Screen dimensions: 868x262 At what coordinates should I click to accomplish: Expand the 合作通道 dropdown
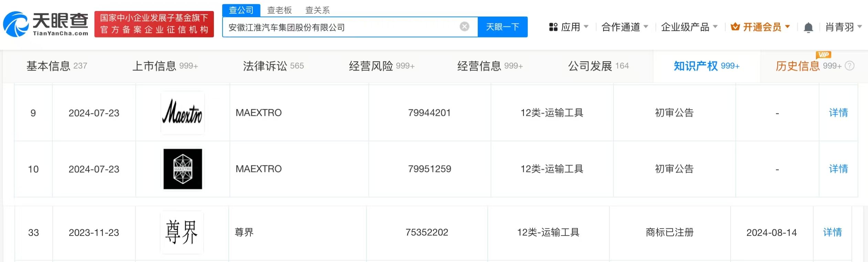click(625, 27)
